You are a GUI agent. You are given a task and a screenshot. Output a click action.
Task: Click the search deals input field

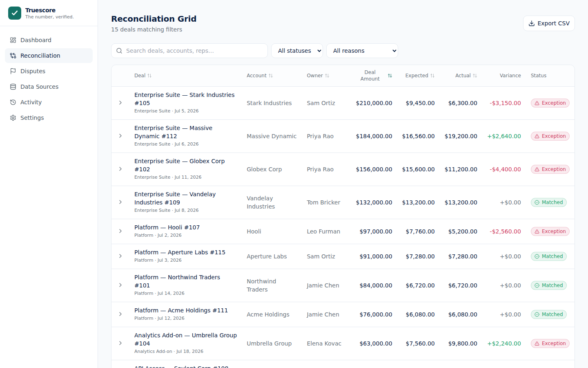pyautogui.click(x=189, y=51)
